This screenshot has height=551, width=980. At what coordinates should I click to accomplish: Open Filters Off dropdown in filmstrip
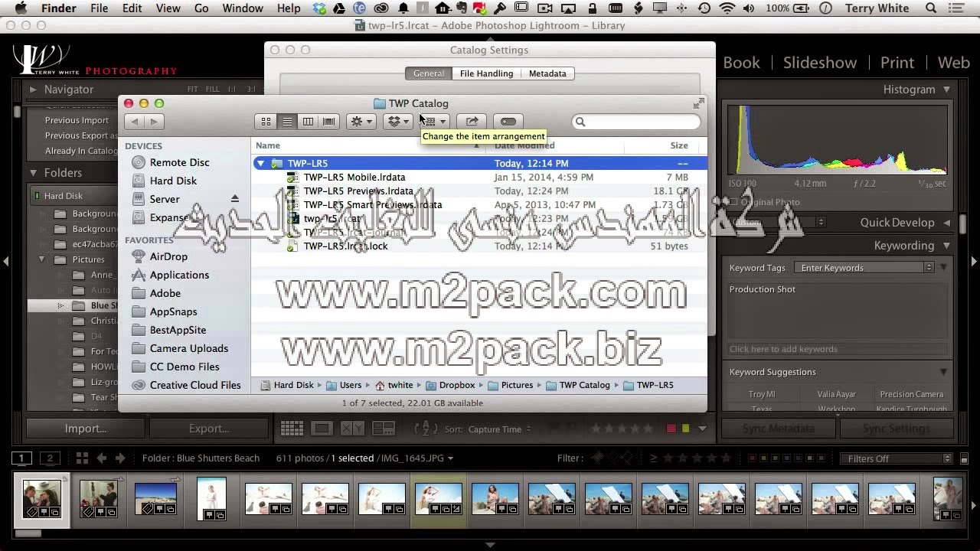pos(896,458)
